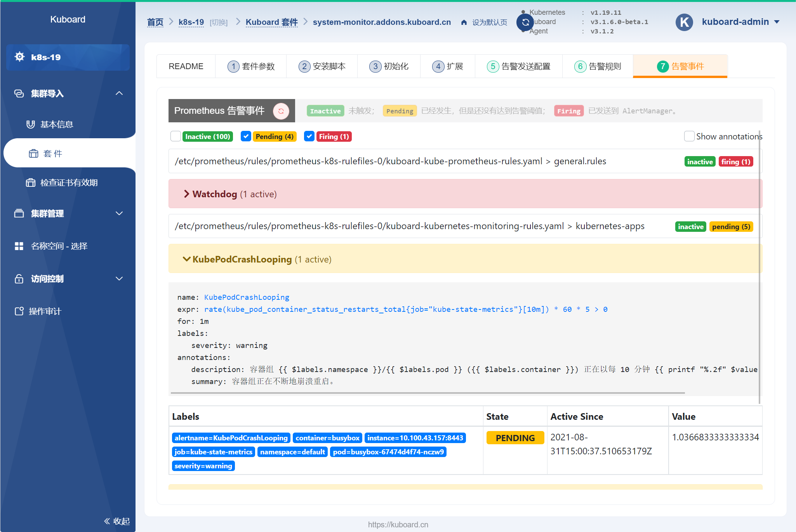
Task: Click the 名称空间 grid icon
Action: 19,246
